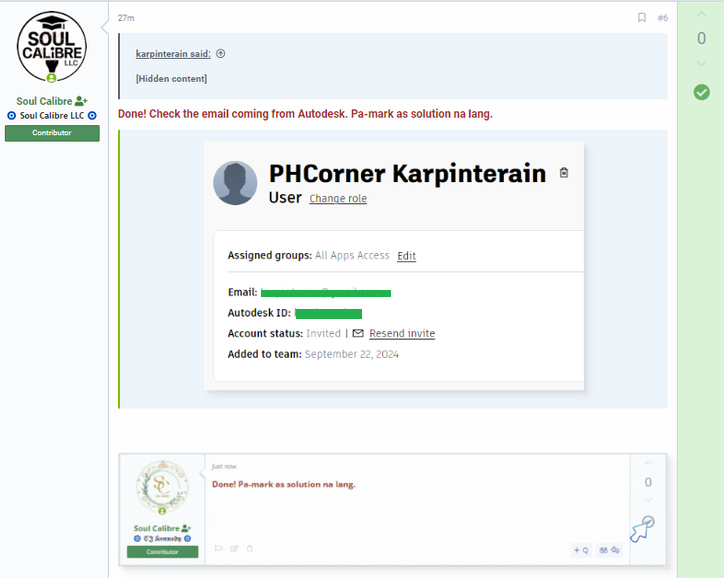Click the 'PHCorner Karpinterain' heading
Screen dimensions: 724x578
[x=407, y=174]
